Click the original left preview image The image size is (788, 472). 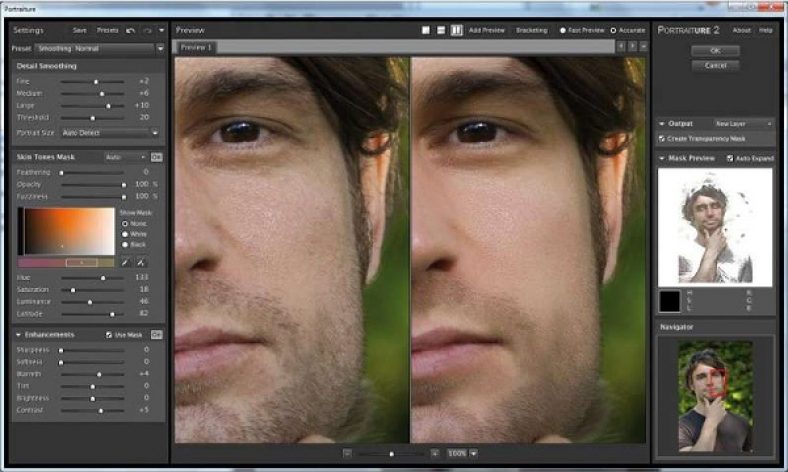coord(291,250)
